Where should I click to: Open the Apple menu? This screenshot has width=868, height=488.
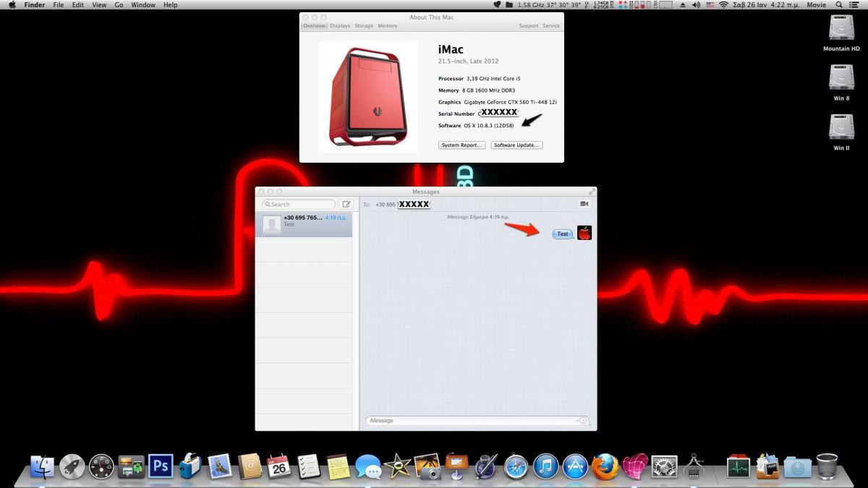pyautogui.click(x=12, y=4)
